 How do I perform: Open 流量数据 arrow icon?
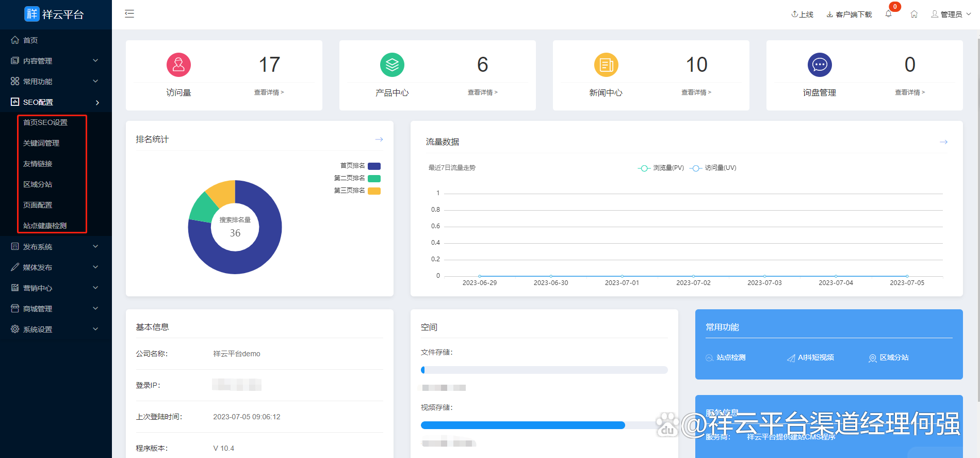pos(943,142)
